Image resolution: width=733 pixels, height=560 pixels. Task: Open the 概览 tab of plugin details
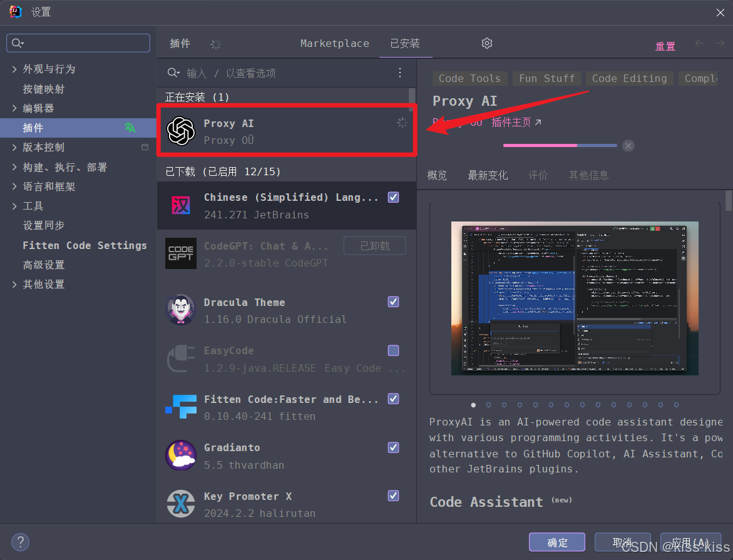tap(437, 175)
